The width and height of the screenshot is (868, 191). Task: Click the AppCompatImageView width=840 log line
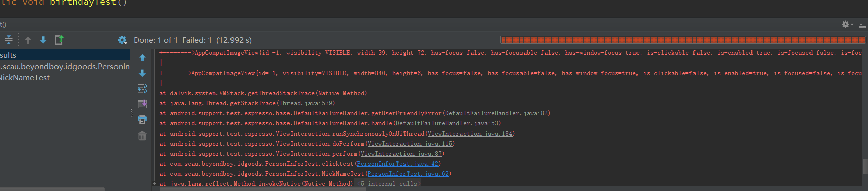point(510,73)
